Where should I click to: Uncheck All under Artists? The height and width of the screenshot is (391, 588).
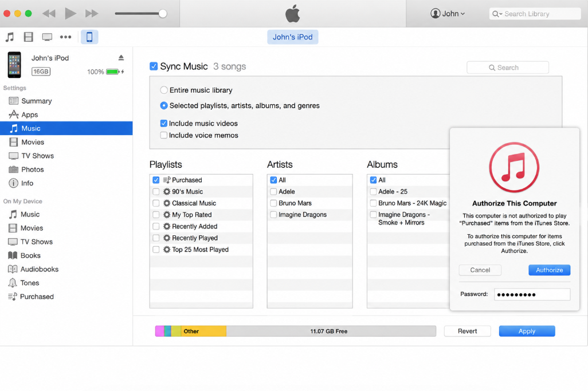[273, 180]
